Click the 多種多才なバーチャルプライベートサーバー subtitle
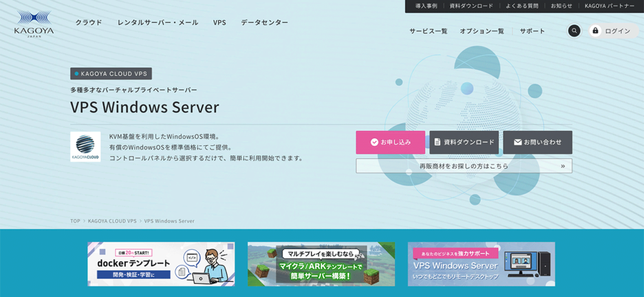The image size is (644, 297). pyautogui.click(x=133, y=89)
